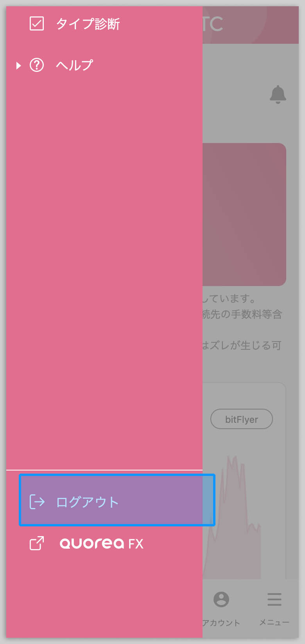
Task: Tap the account person icon
Action: click(x=221, y=599)
